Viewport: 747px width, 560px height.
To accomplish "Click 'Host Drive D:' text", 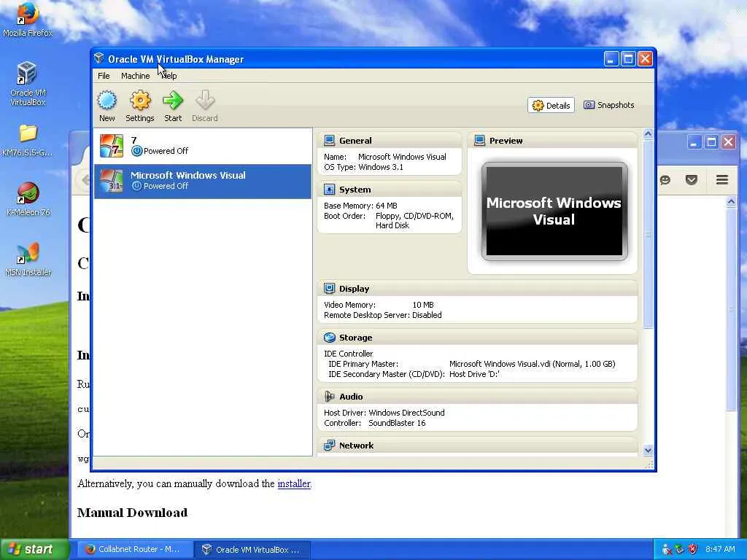I will pyautogui.click(x=474, y=374).
